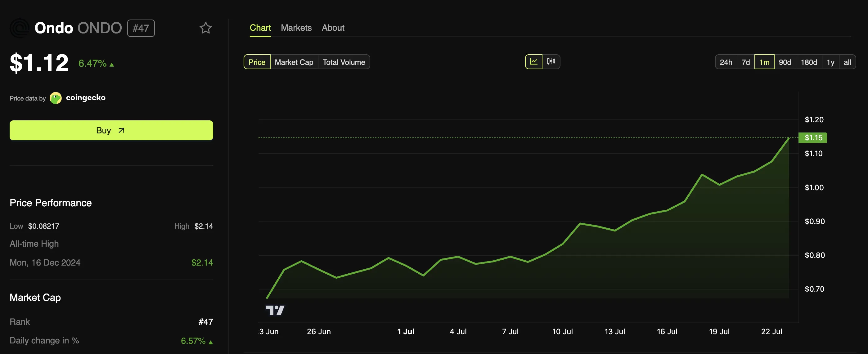The height and width of the screenshot is (354, 868).
Task: Click the Ondo logo icon
Action: point(20,28)
